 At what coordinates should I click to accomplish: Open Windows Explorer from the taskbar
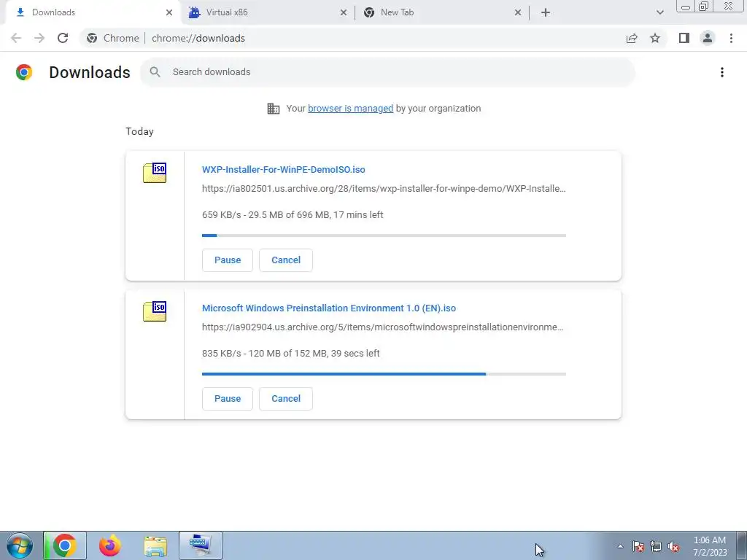click(155, 545)
